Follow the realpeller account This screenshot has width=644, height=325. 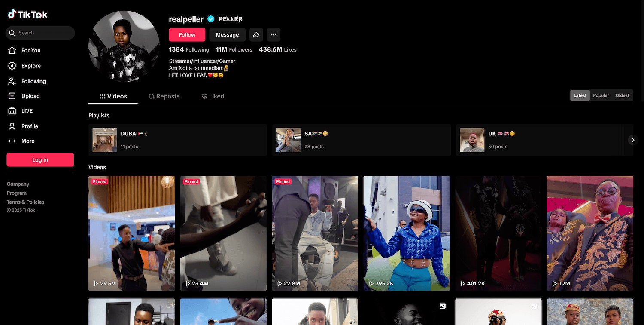click(187, 35)
